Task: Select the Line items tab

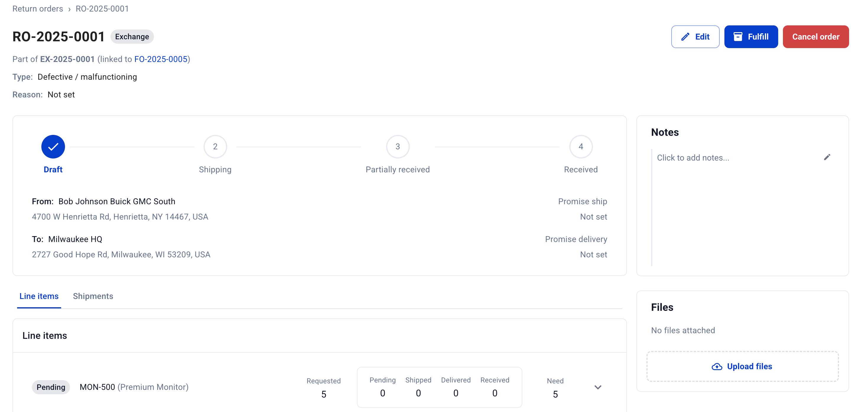Action: pos(39,296)
